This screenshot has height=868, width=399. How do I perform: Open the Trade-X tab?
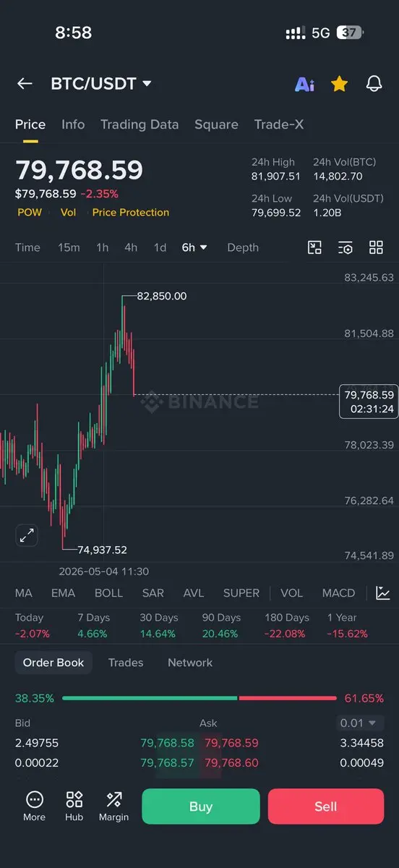tap(279, 124)
